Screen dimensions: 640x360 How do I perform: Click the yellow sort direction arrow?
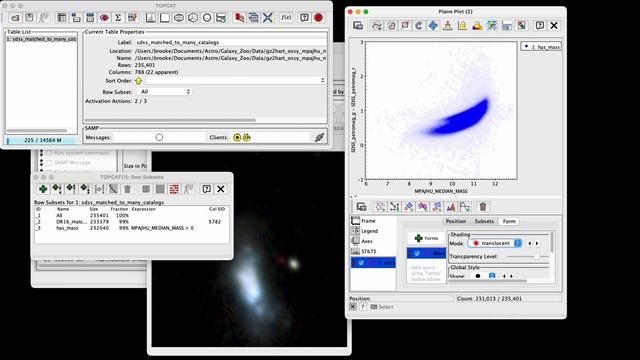tap(138, 81)
